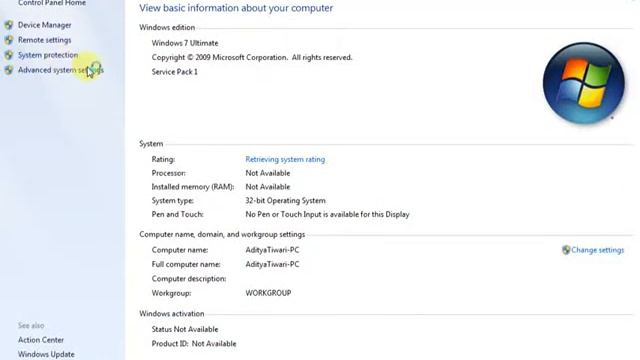The width and height of the screenshot is (640, 360).
Task: Click the Rating label
Action: pos(163,159)
